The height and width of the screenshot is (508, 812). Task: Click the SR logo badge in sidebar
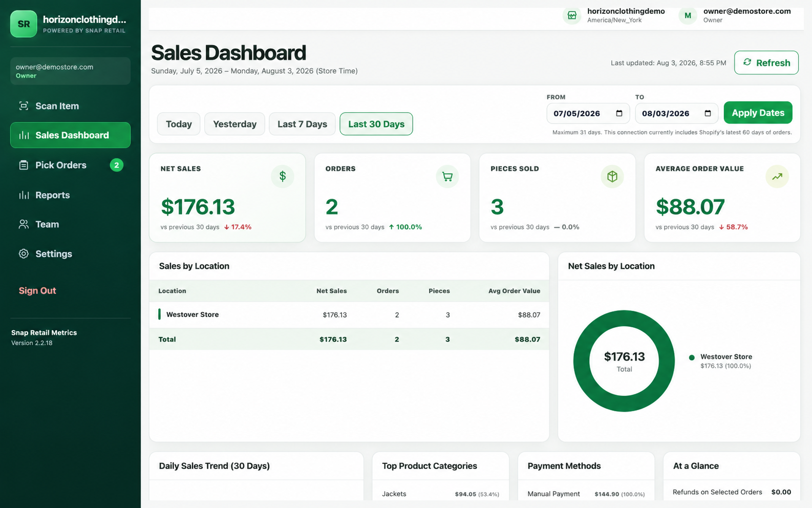click(24, 24)
